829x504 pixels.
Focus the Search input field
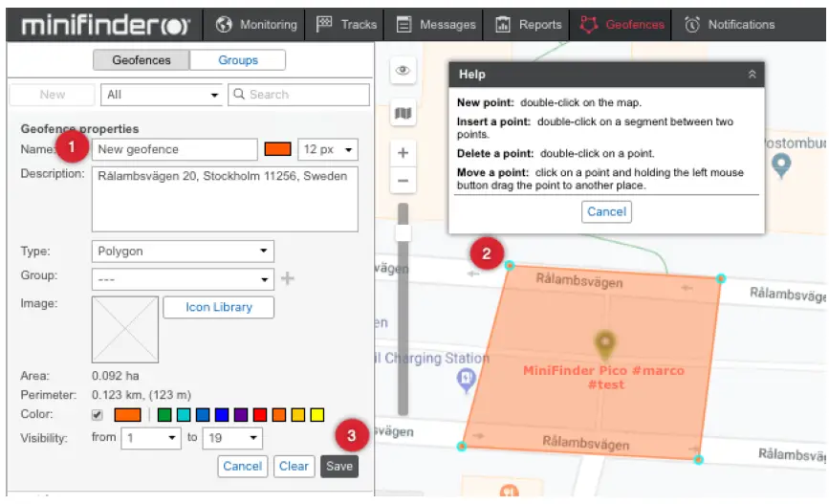[298, 95]
